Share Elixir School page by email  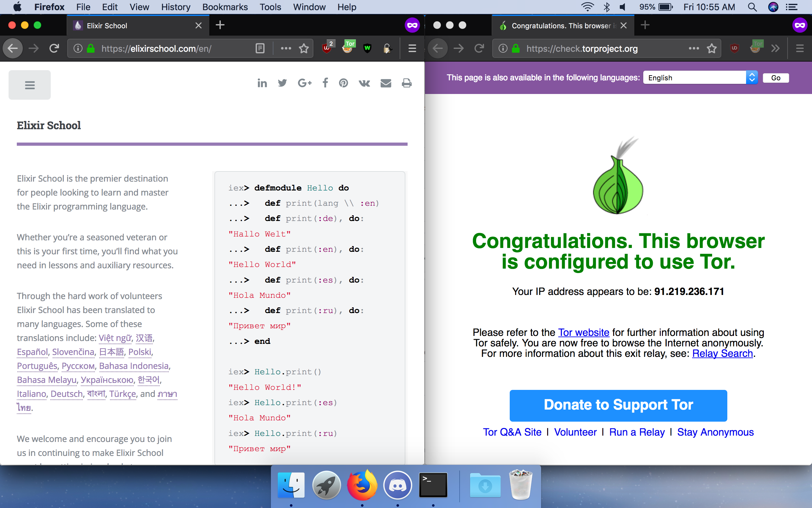point(386,83)
